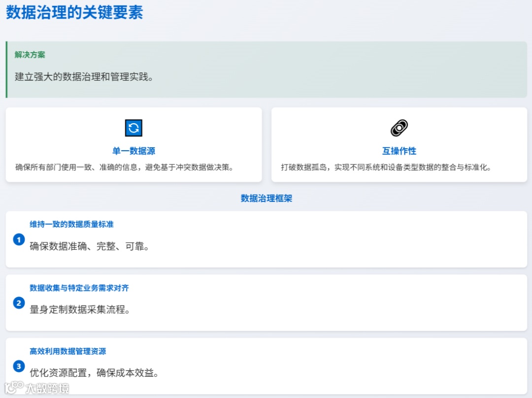Image resolution: width=532 pixels, height=398 pixels.
Task: Click the title 数据治理的关键要素
Action: click(75, 12)
